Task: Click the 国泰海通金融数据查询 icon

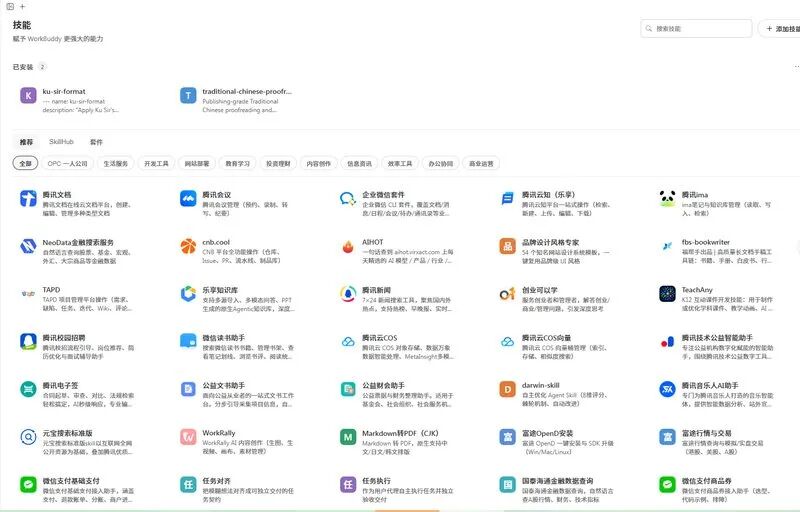Action: pos(508,484)
